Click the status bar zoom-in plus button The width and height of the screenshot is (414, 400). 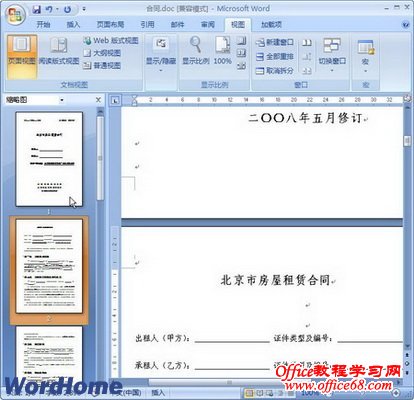click(396, 393)
